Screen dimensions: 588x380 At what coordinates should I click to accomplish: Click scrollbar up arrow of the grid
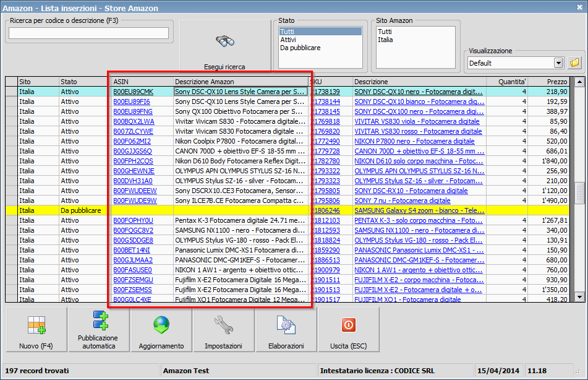click(580, 82)
